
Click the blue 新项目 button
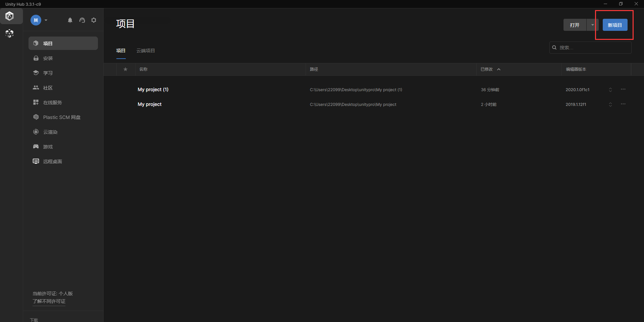(x=615, y=25)
